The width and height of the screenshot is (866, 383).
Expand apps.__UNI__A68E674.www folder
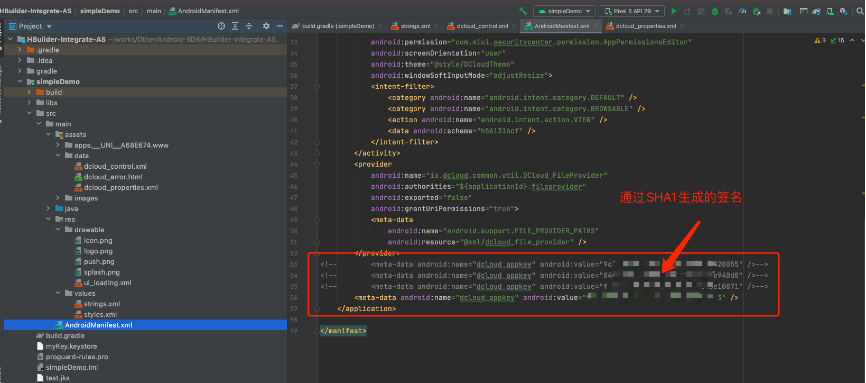[57, 145]
